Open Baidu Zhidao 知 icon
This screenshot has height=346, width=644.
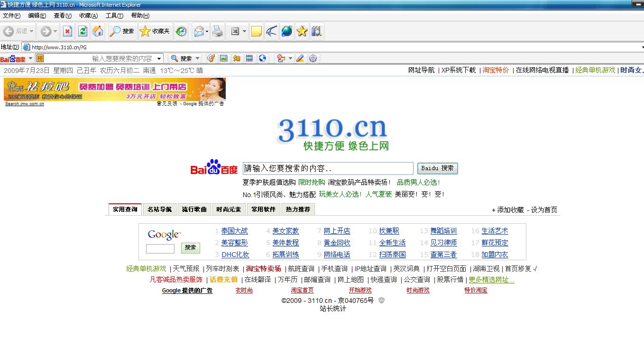(236, 58)
